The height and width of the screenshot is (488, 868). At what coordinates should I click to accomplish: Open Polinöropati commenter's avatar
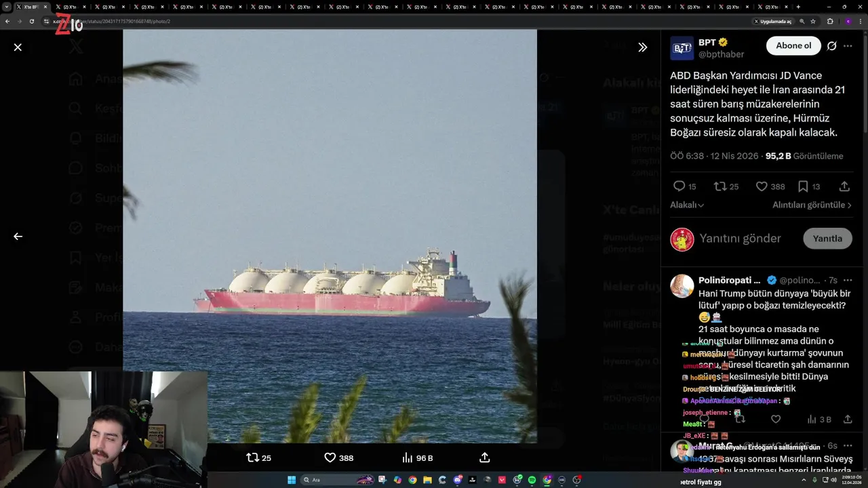pos(682,286)
